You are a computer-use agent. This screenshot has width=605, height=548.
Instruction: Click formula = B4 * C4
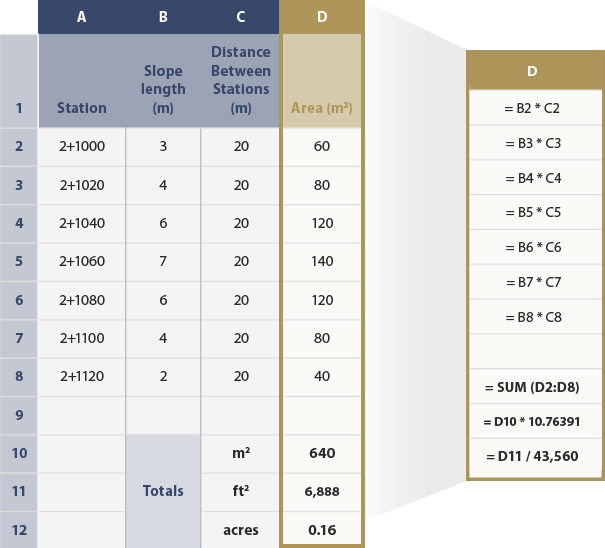click(x=535, y=178)
